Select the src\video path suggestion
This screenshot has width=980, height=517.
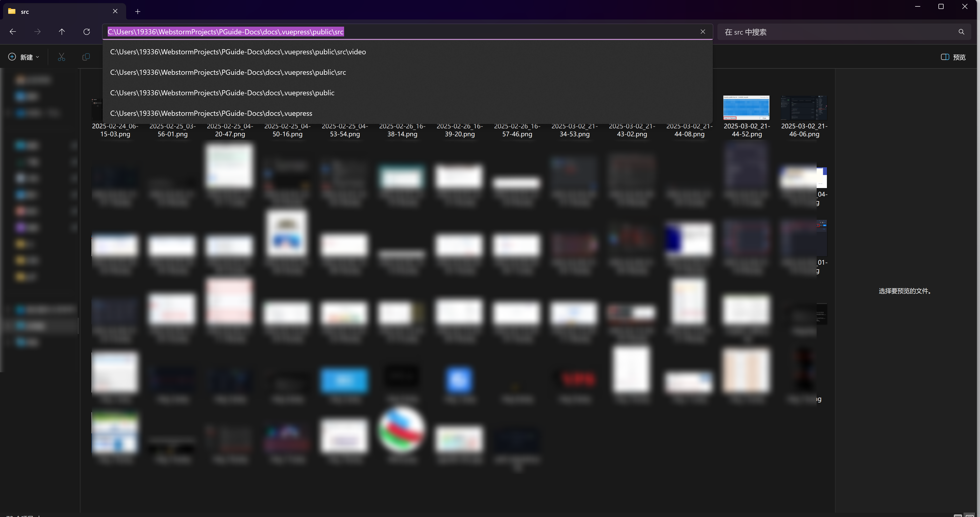click(238, 52)
